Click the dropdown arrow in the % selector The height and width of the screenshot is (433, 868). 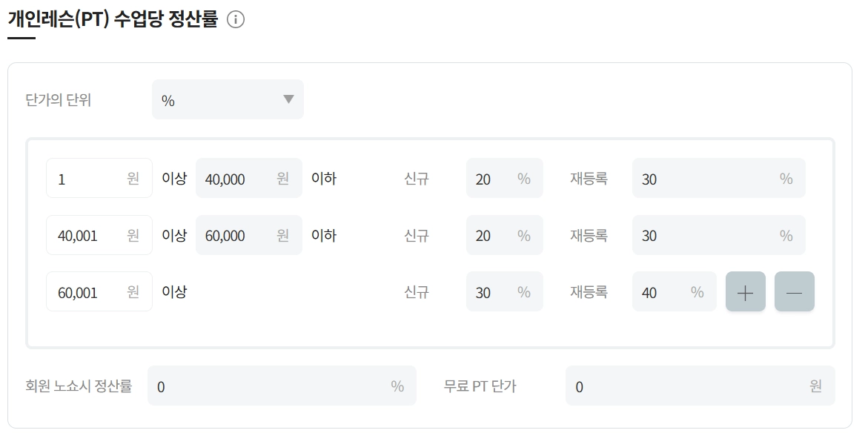288,99
